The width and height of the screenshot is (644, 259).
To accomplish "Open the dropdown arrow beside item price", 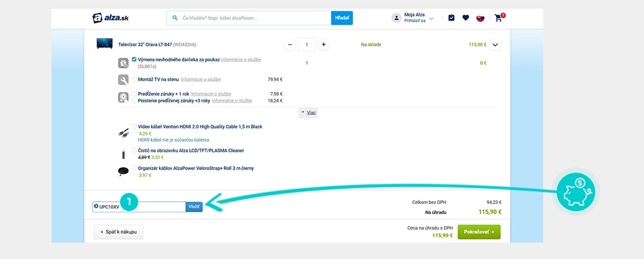I will [x=495, y=44].
